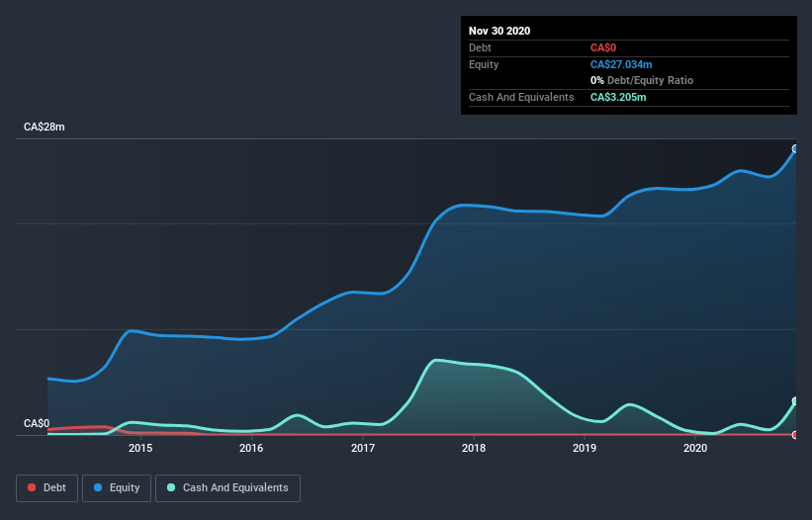Click the Cash And Equivalents tooltip row label
812x520 pixels.
click(521, 97)
